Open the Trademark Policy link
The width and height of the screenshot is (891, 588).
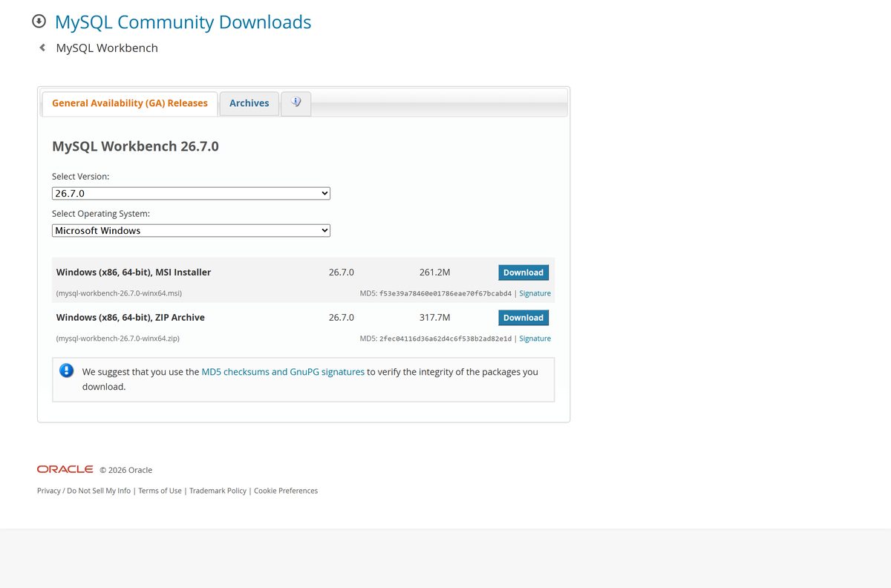(218, 491)
